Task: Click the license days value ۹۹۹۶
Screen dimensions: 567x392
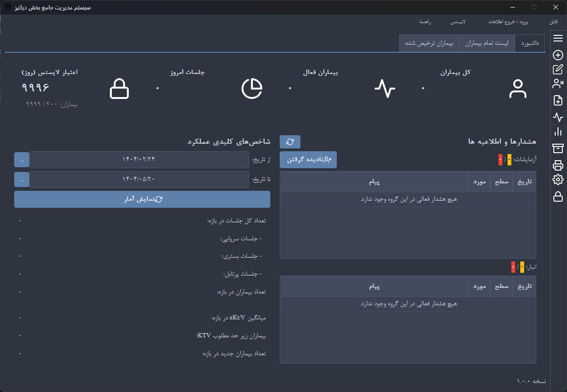Action: 36,88
